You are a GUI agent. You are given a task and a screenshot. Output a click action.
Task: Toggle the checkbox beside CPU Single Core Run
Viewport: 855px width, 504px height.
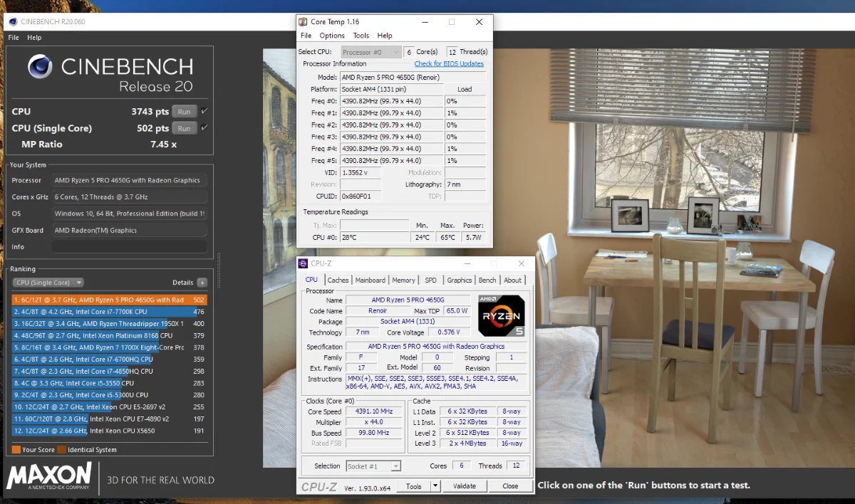pos(204,128)
